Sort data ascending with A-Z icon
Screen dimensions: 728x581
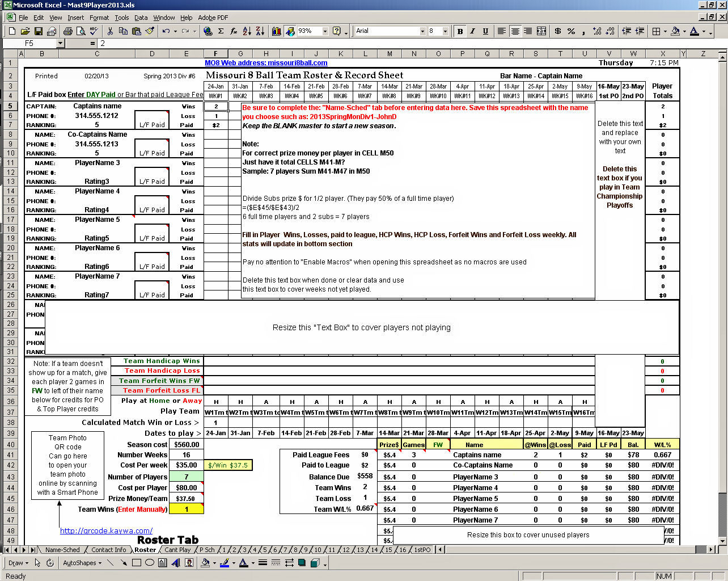coord(247,31)
